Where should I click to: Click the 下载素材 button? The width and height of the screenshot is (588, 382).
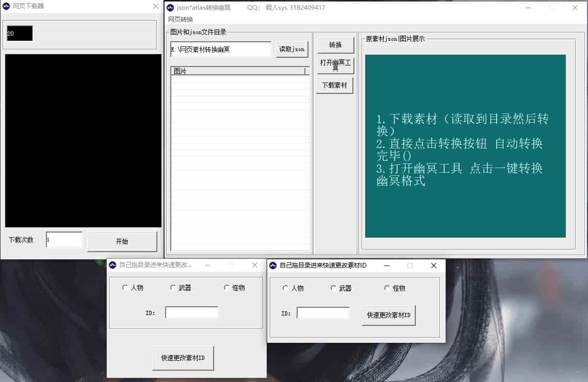(335, 86)
